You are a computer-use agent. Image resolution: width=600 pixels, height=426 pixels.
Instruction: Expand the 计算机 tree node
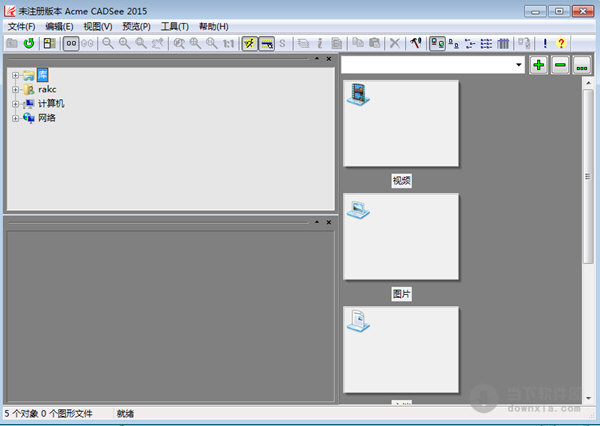point(15,104)
